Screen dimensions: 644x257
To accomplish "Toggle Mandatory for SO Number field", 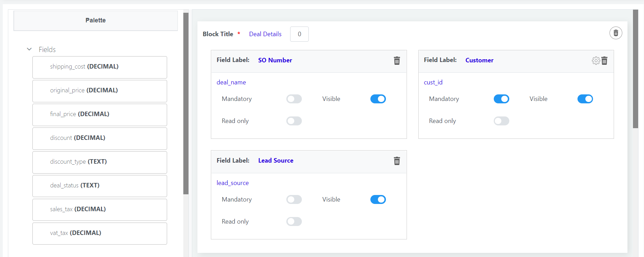I will (x=294, y=99).
